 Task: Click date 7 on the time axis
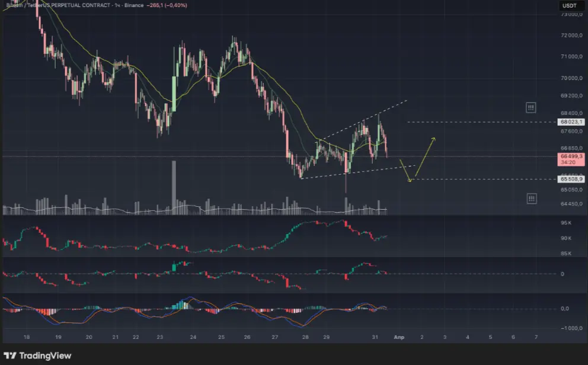[x=536, y=337]
